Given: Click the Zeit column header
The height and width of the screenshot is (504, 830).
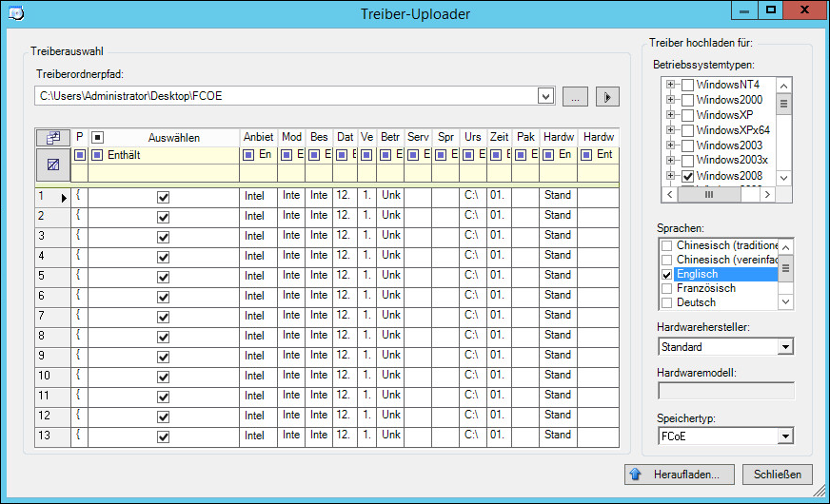Looking at the screenshot, I should tap(499, 138).
